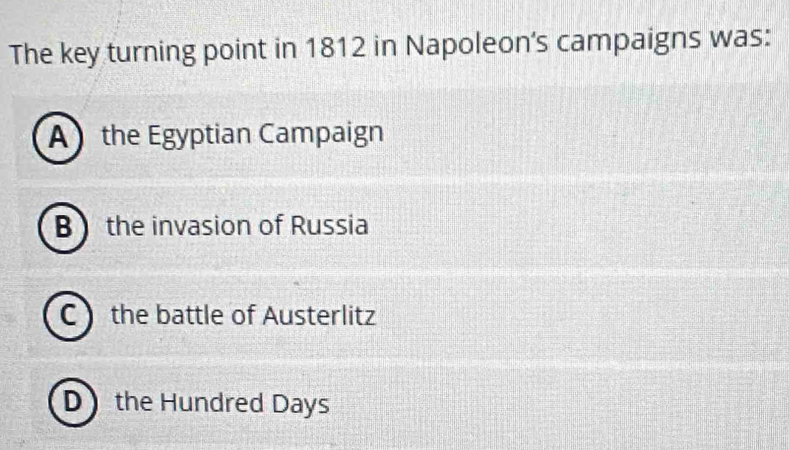The height and width of the screenshot is (450, 789).
Task: Click the word "Austerlitz" in option C
Action: coord(319,317)
